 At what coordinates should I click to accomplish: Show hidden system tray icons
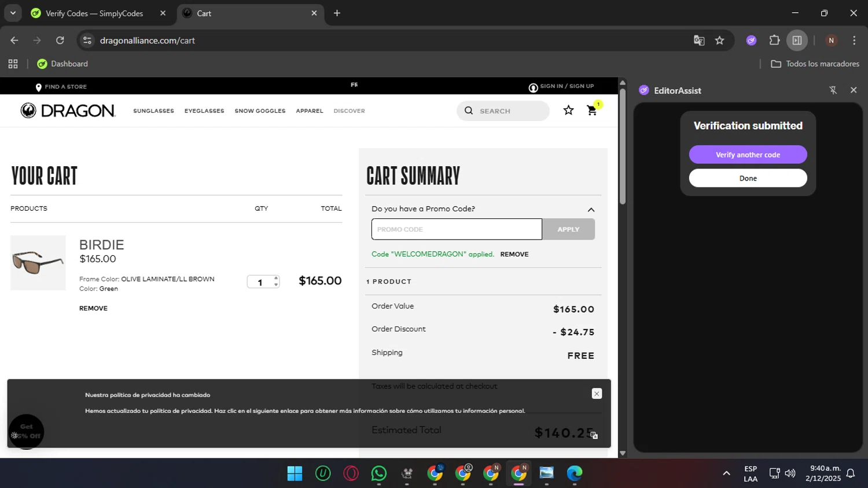726,474
